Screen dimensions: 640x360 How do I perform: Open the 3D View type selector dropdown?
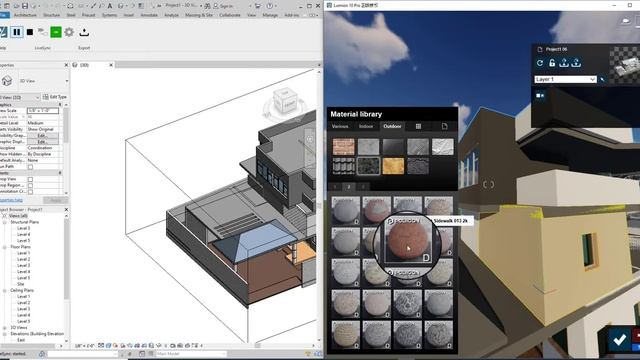pyautogui.click(x=67, y=81)
